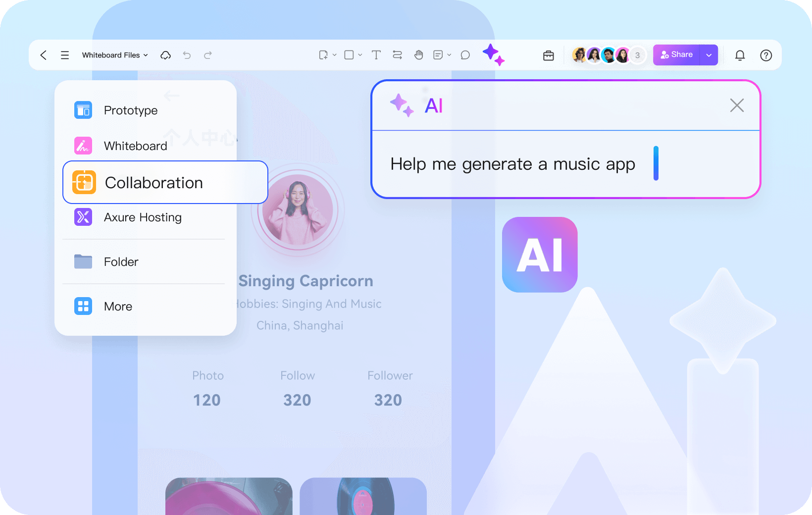
Task: Open the toolbox briefcase icon
Action: click(x=549, y=55)
